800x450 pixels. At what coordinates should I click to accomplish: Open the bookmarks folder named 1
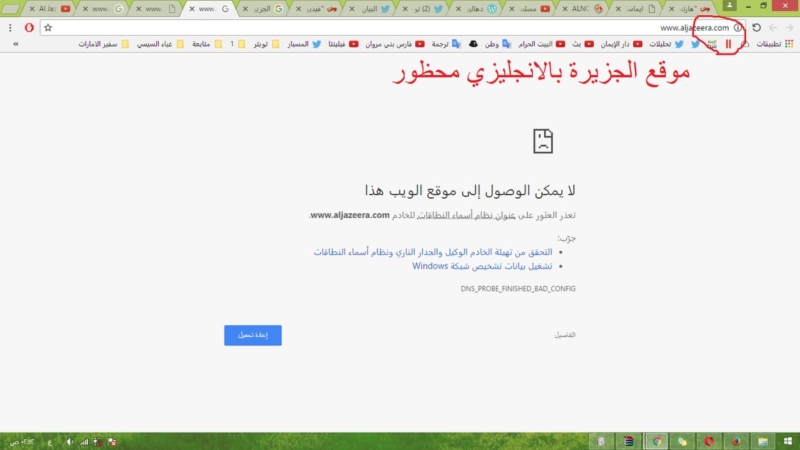tap(237, 44)
